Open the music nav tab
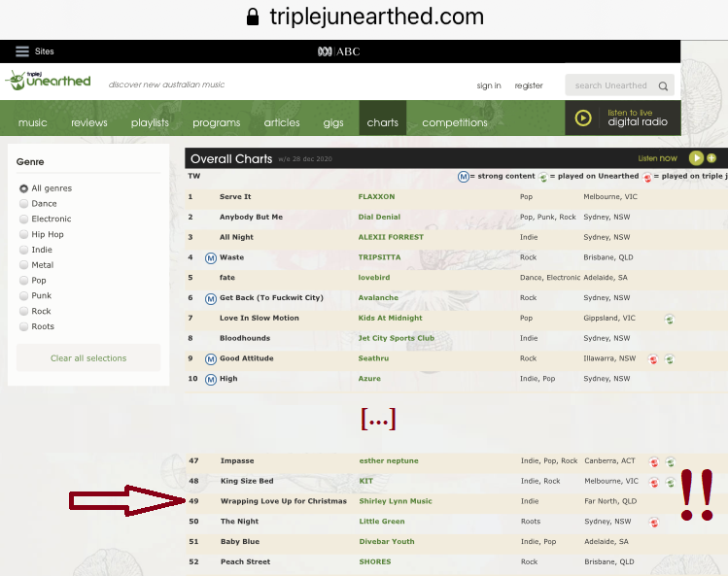This screenshot has width=728, height=576. click(32, 122)
